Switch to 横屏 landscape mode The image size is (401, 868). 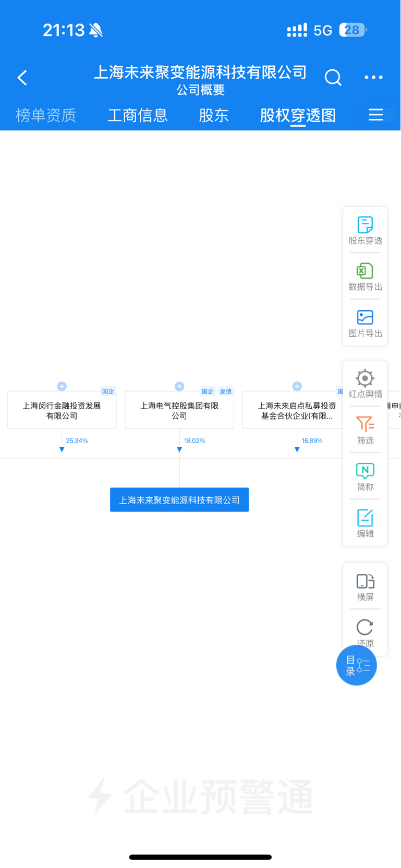[365, 587]
